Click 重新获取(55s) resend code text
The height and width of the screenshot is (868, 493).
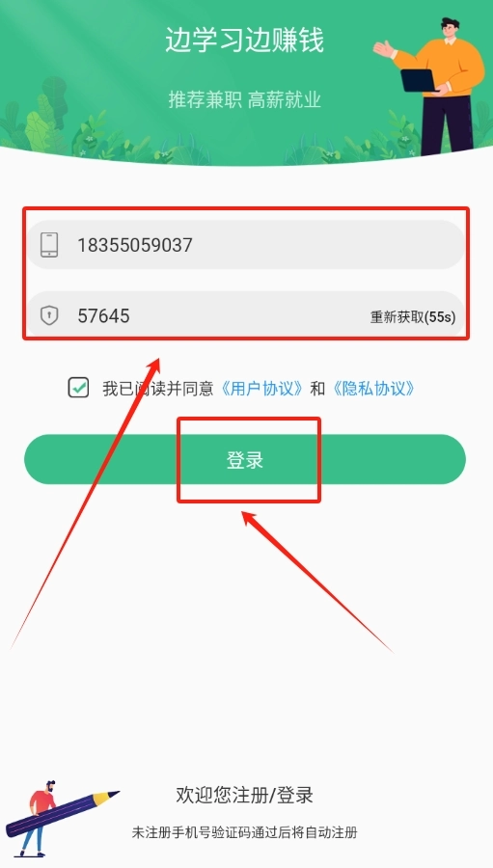coord(413,317)
